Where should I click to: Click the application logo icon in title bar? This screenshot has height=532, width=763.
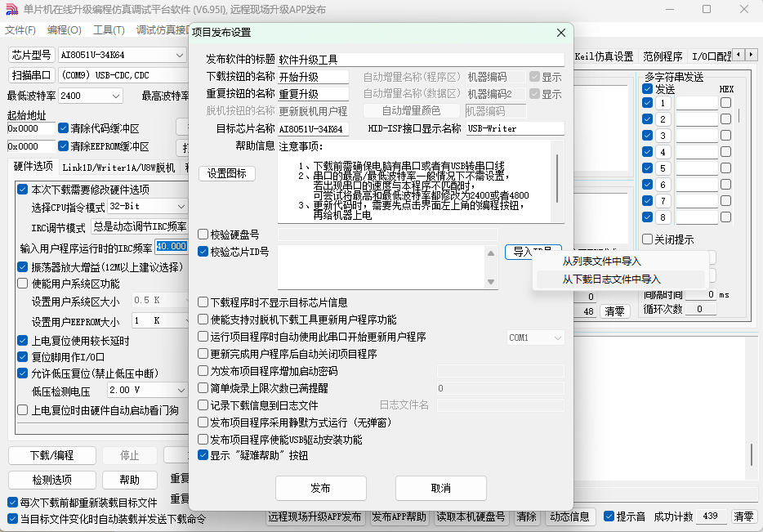click(x=11, y=9)
